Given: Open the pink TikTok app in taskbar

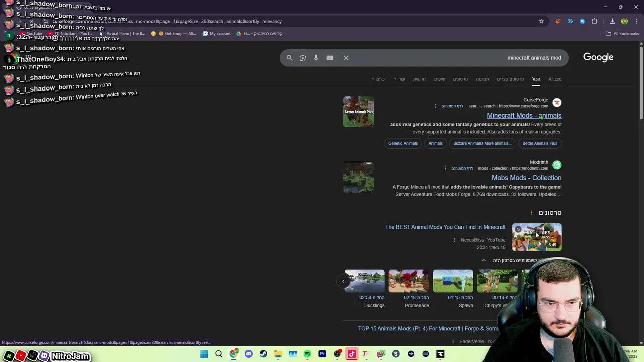Looking at the screenshot, I should pos(352,354).
